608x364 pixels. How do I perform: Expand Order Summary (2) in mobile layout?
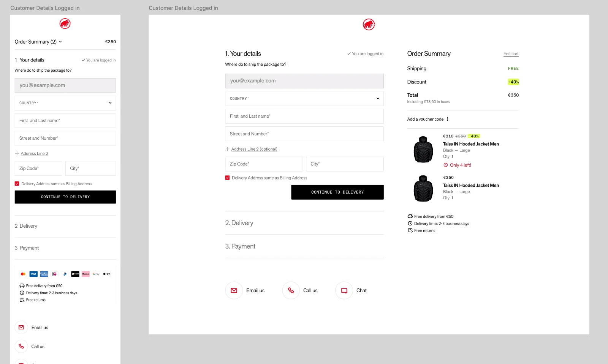click(x=38, y=42)
